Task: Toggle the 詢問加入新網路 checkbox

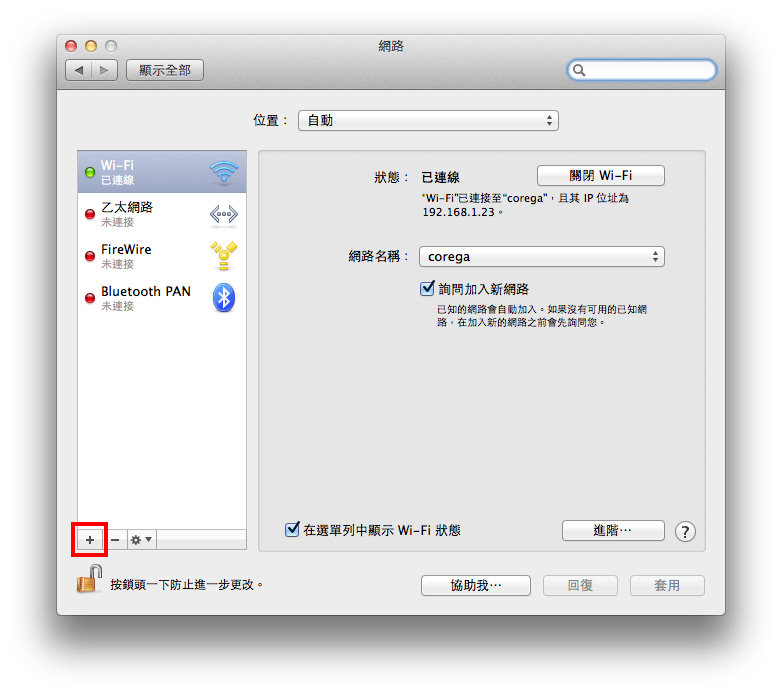Action: pos(427,289)
